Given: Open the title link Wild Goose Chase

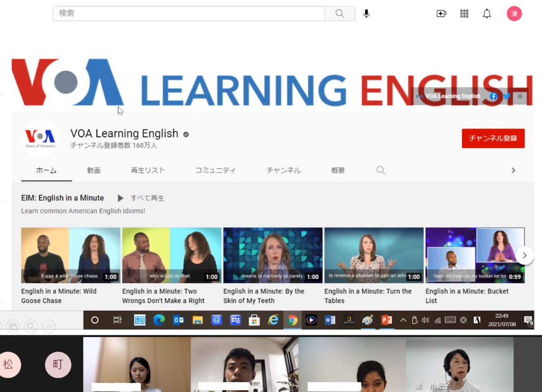Looking at the screenshot, I should click(x=59, y=296).
